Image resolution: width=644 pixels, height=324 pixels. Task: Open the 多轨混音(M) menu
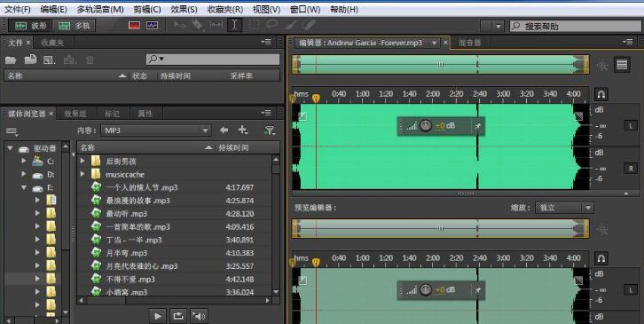100,9
